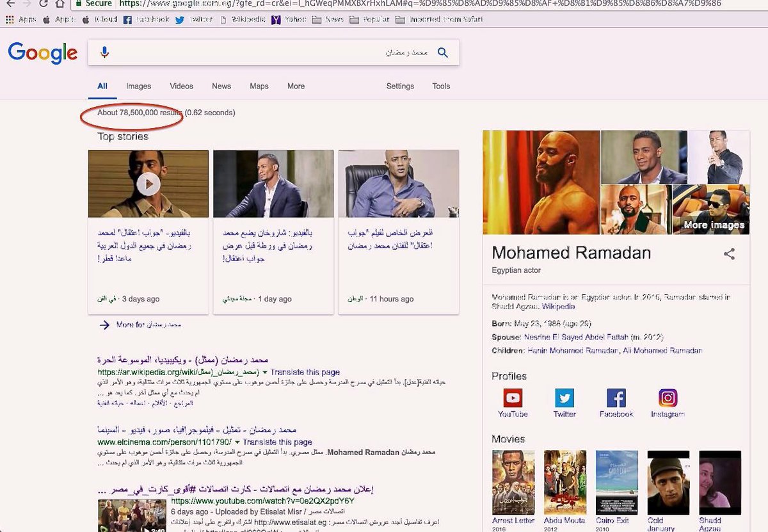The image size is (768, 532).
Task: Play the first top story video
Action: coord(148,184)
